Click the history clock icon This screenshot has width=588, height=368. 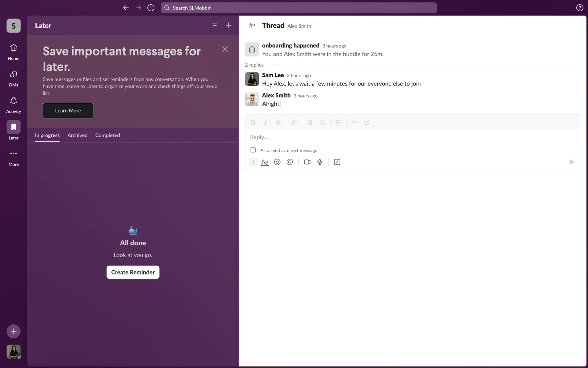point(151,8)
